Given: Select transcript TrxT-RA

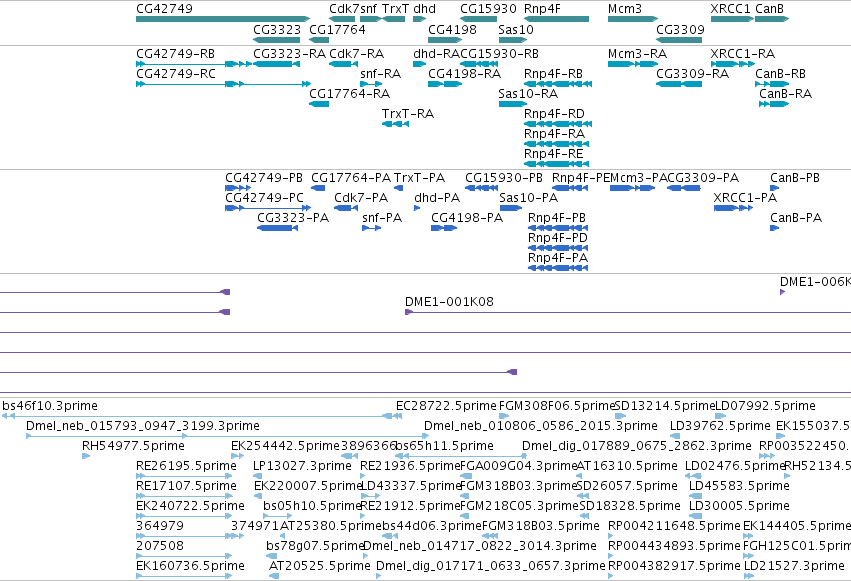Looking at the screenshot, I should [x=395, y=124].
